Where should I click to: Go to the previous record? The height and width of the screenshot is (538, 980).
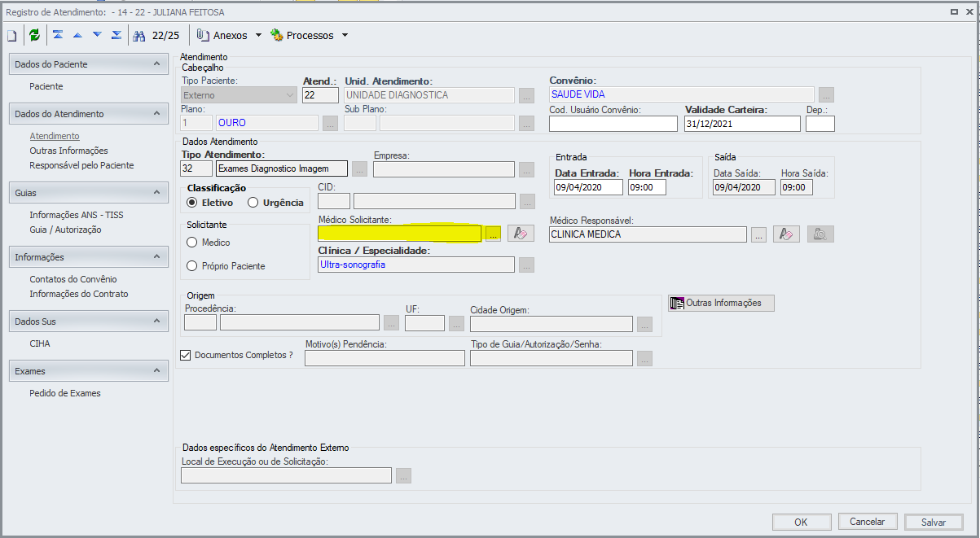tap(77, 35)
